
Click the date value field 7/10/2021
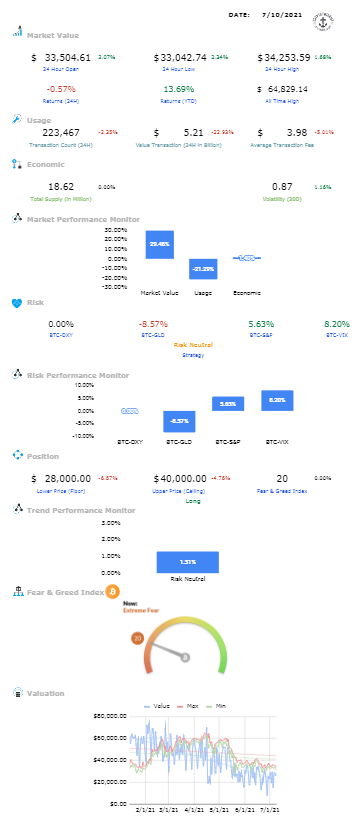point(281,15)
